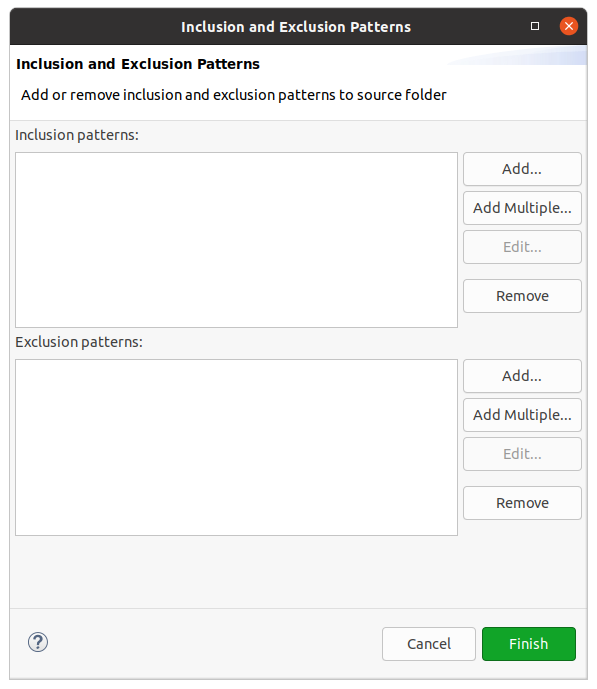Viewport: 597px width, 689px height.
Task: Click the description text about source folder
Action: click(234, 95)
